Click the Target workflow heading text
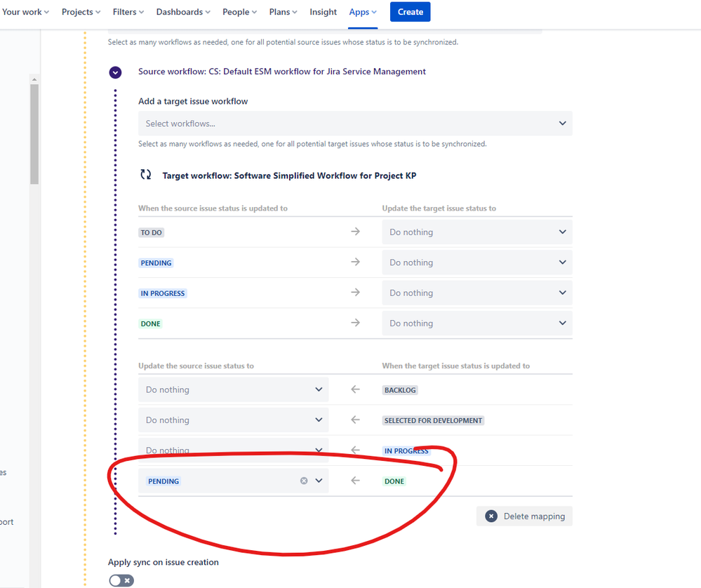Screen dimensions: 701x588 click(x=289, y=175)
